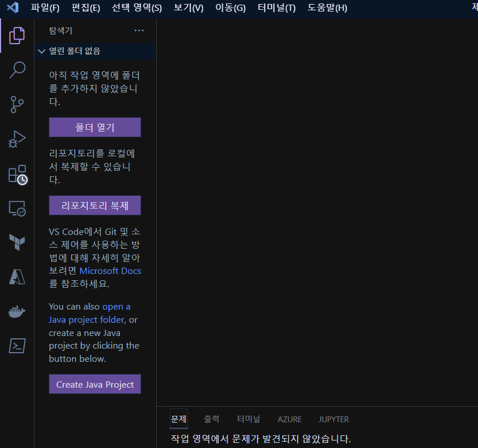Open the Search view icon
The image size is (478, 448).
17,70
